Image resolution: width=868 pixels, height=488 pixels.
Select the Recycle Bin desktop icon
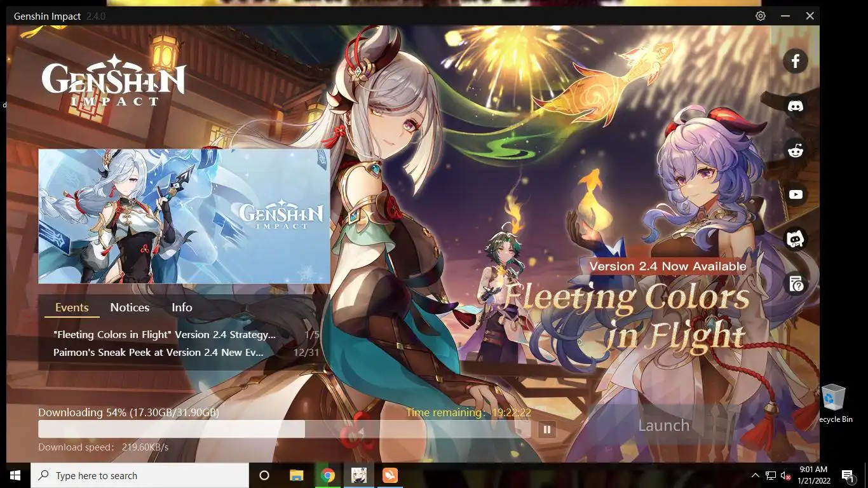[x=834, y=403]
